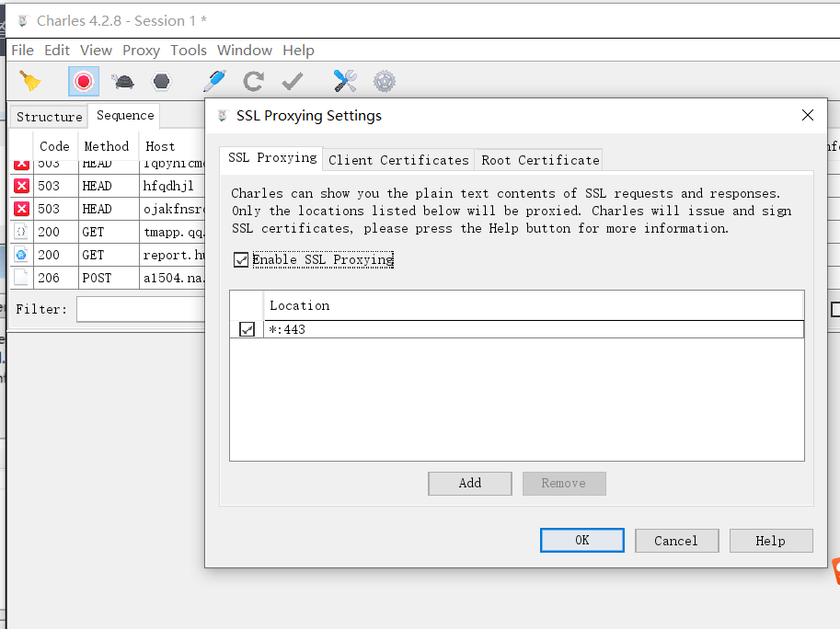
Task: Click the Remove button
Action: (564, 484)
